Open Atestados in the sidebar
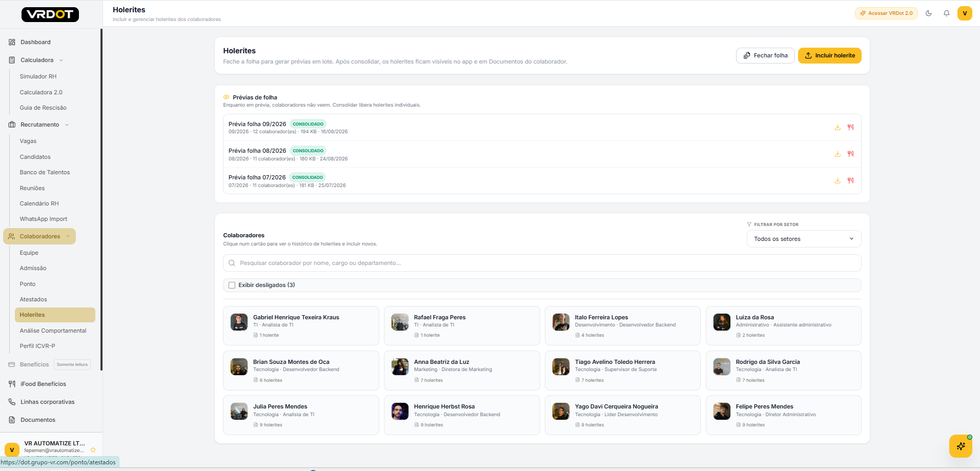 tap(33, 299)
